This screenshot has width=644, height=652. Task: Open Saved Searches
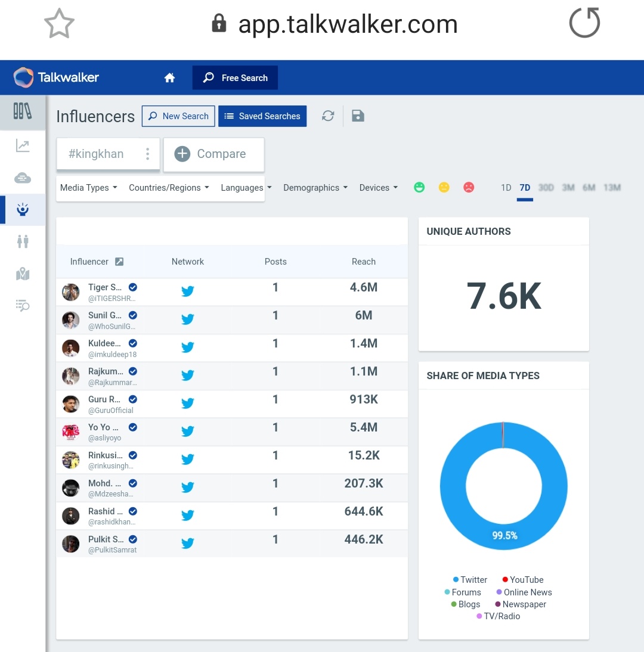(262, 116)
